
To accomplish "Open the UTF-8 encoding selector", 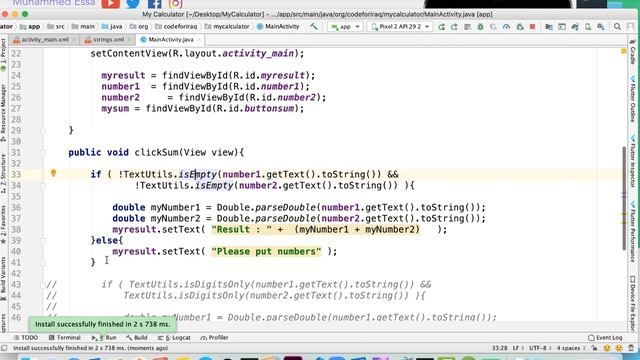I will click(540, 348).
